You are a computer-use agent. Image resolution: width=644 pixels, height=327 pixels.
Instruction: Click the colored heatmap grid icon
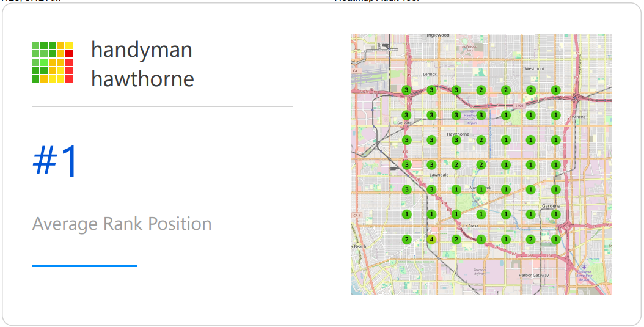[52, 62]
